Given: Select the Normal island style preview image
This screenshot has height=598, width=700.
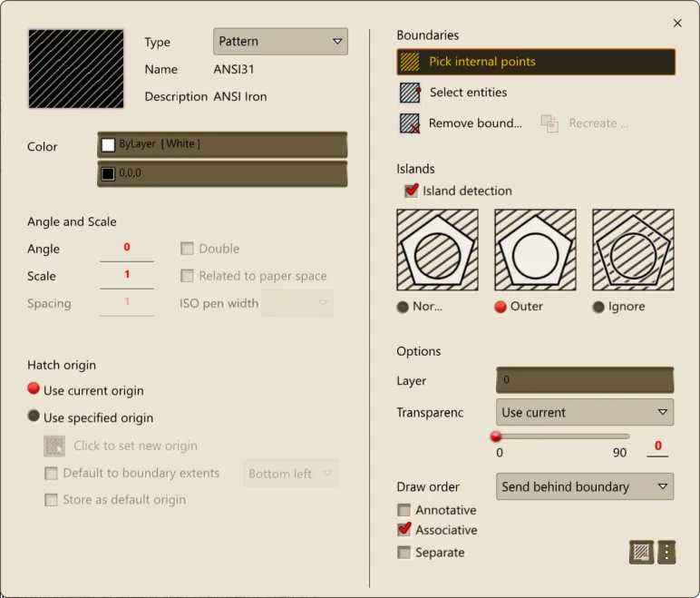Looking at the screenshot, I should click(x=437, y=250).
